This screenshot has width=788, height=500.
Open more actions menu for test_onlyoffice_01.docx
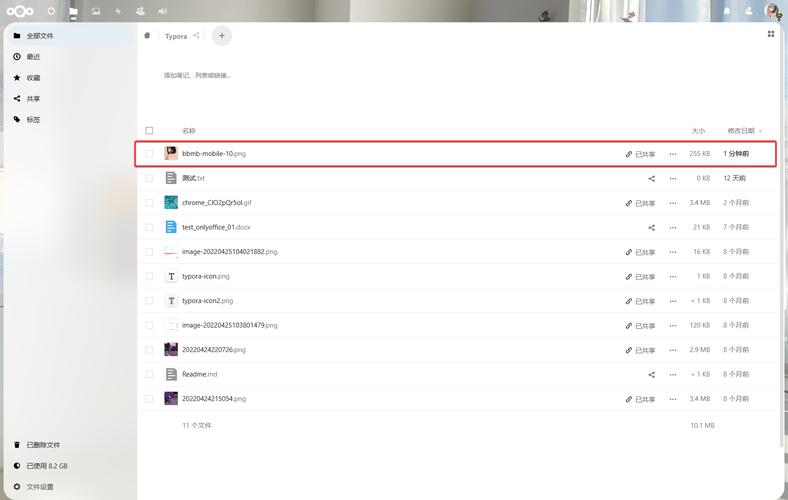click(673, 228)
